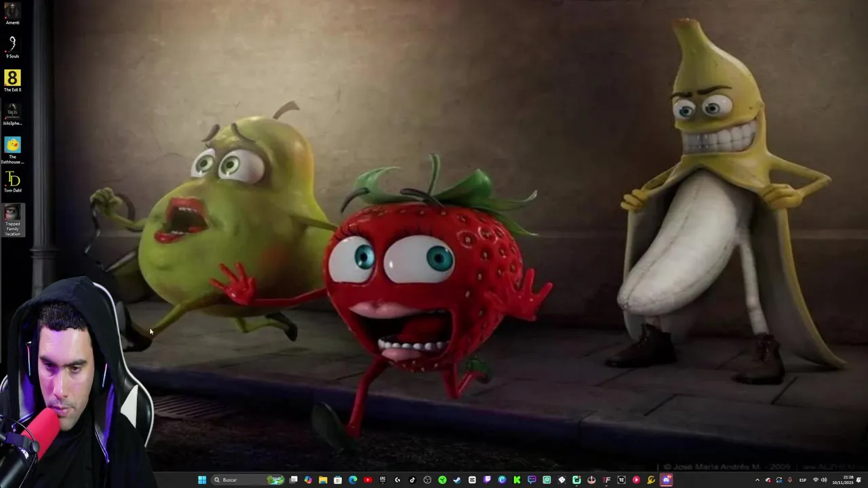The width and height of the screenshot is (868, 488).
Task: Open network settings via Wi-Fi tray icon
Action: pos(816,480)
